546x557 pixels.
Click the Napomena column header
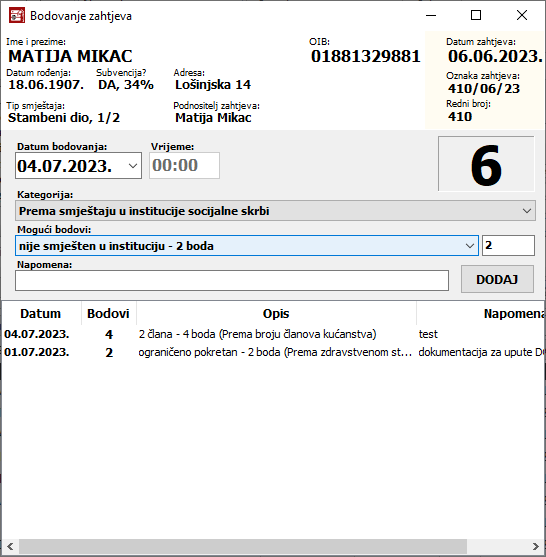[481, 313]
